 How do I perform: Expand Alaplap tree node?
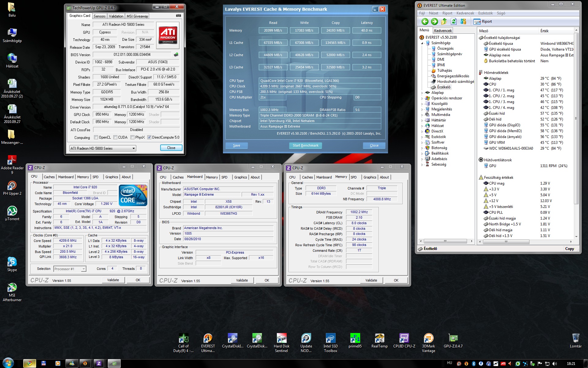(422, 93)
